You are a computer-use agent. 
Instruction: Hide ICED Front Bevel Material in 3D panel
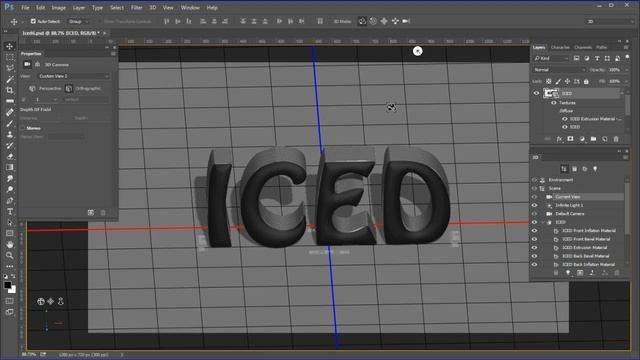pyautogui.click(x=534, y=239)
